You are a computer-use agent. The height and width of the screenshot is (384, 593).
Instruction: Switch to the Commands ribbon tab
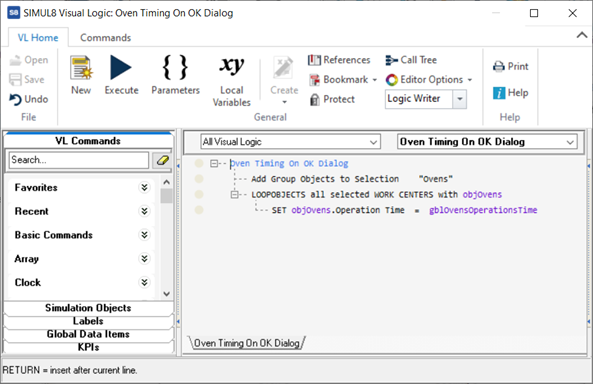click(x=106, y=38)
